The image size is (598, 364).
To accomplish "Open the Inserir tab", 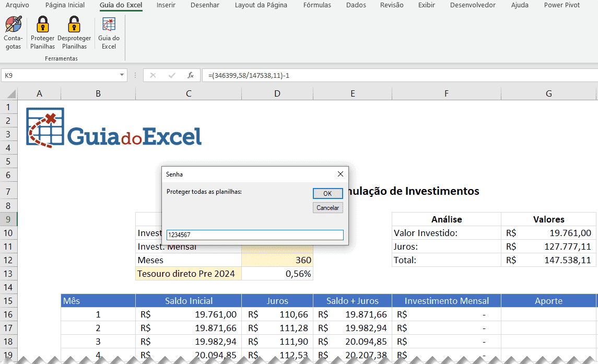I will 166,5.
